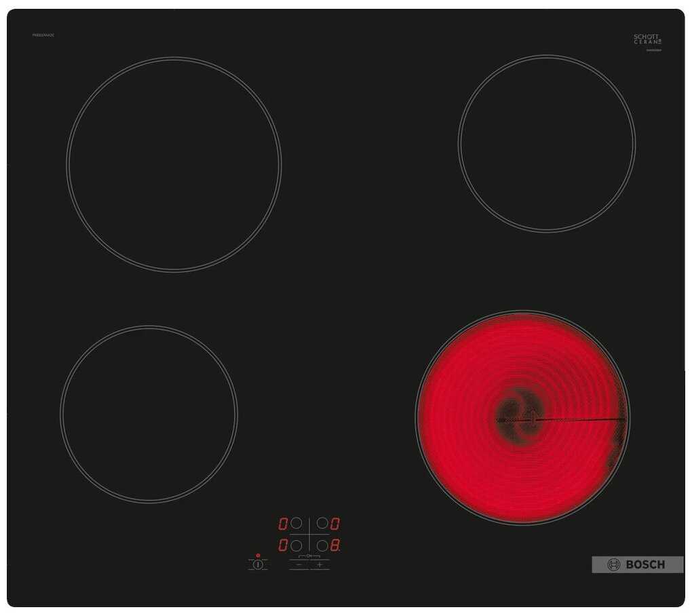The width and height of the screenshot is (692, 616).
Task: Select the rear-right zone selector circle
Action: point(322,524)
